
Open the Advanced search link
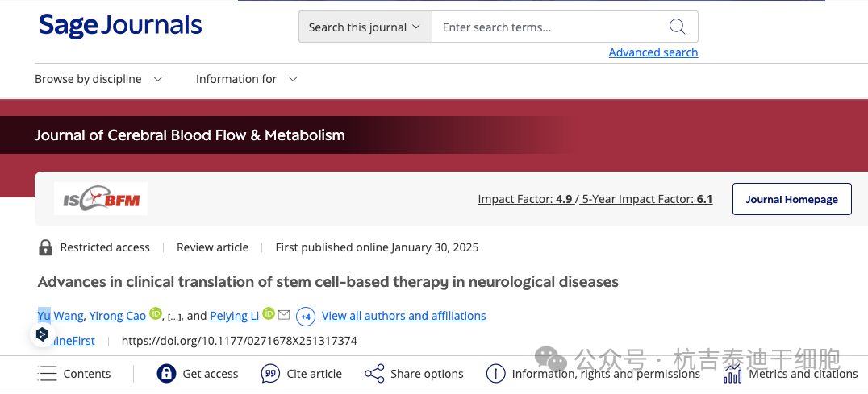[x=653, y=52]
